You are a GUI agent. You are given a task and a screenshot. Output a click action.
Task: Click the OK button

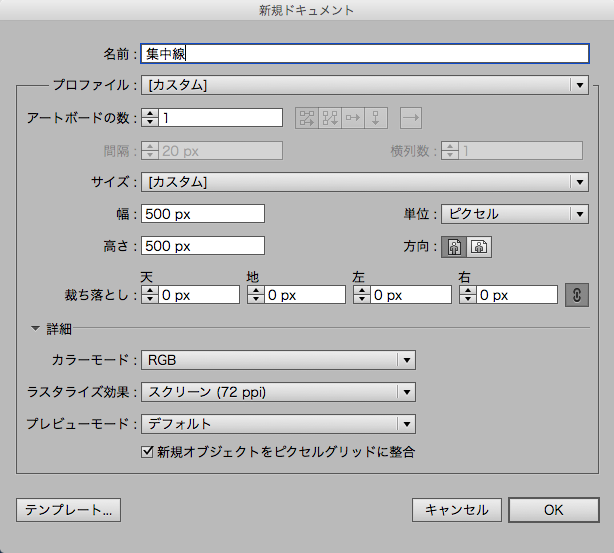(x=554, y=510)
